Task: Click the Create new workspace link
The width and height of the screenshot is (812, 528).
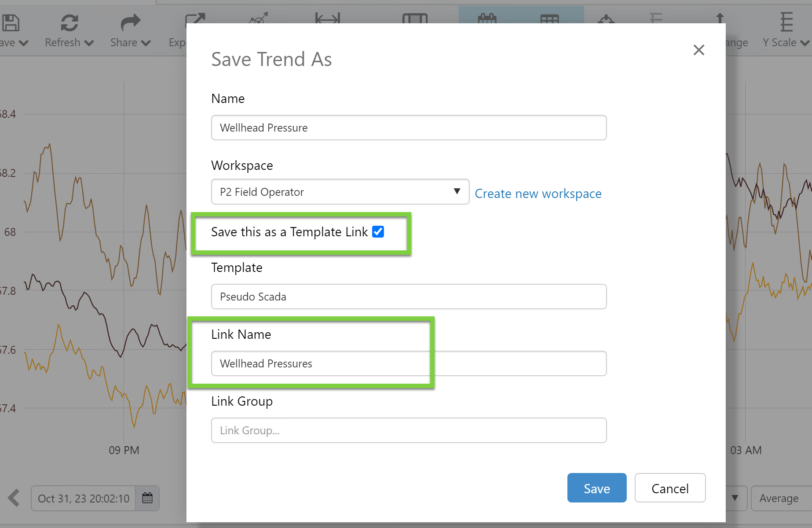Action: coord(538,194)
